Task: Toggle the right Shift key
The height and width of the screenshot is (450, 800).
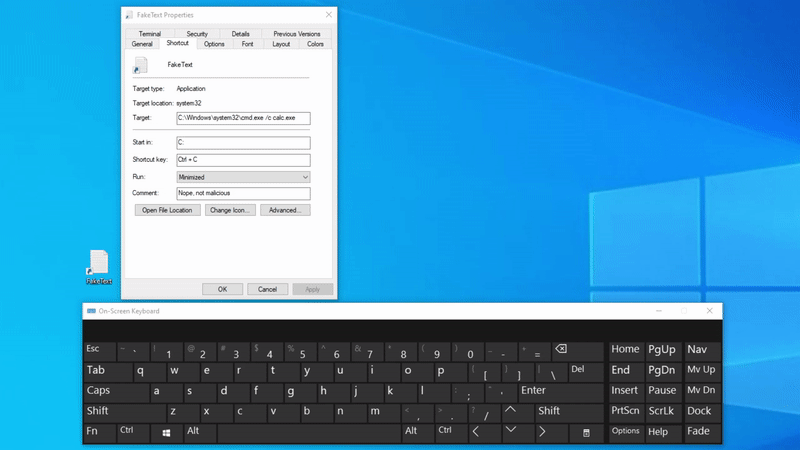Action: 569,412
